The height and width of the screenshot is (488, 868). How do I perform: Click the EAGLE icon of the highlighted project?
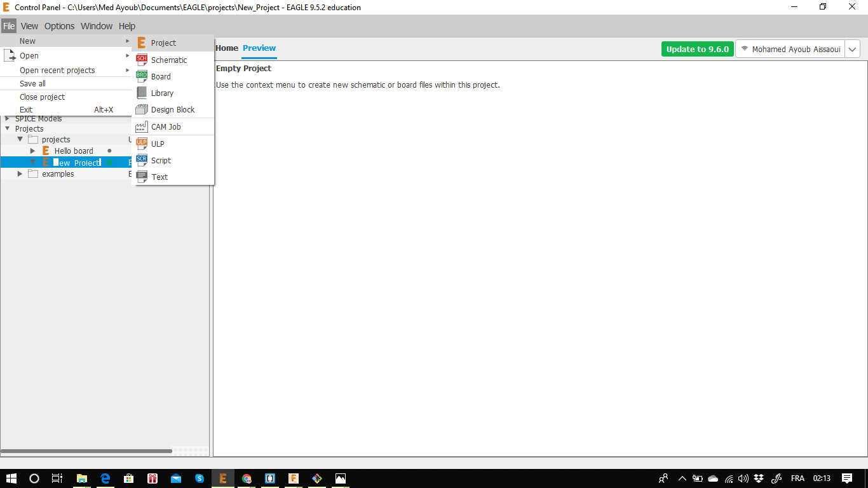coord(46,162)
